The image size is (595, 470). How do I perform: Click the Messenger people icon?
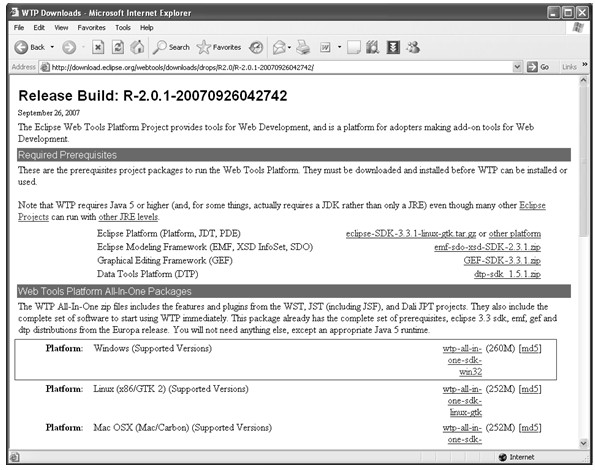click(413, 47)
